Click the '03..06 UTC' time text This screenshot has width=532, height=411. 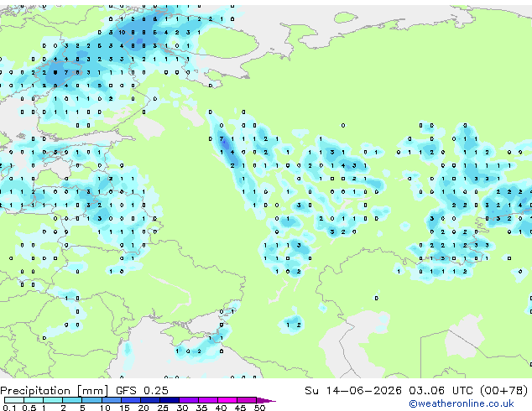coord(441,391)
